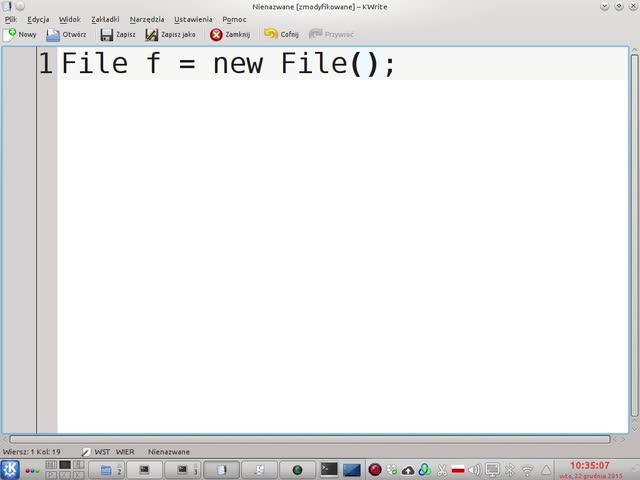This screenshot has height=480, width=640.
Task: Click the vertical scrollbar up arrow
Action: point(635,50)
